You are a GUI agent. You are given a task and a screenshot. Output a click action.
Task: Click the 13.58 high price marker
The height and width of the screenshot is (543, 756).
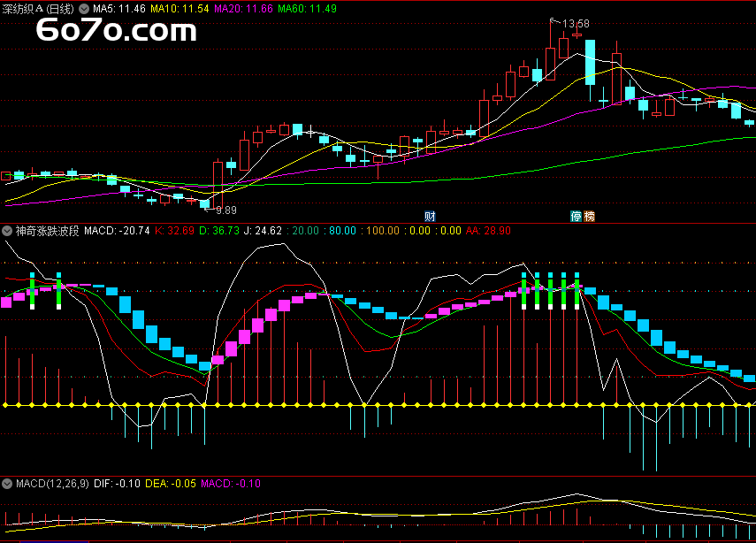pyautogui.click(x=576, y=24)
